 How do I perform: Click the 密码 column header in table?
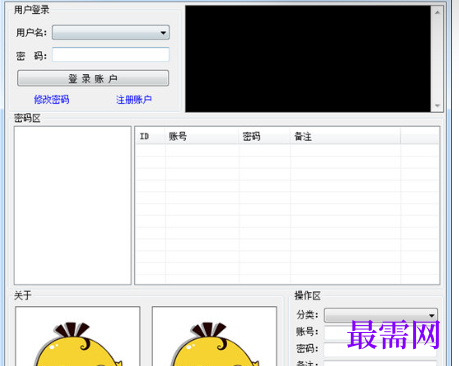point(265,136)
